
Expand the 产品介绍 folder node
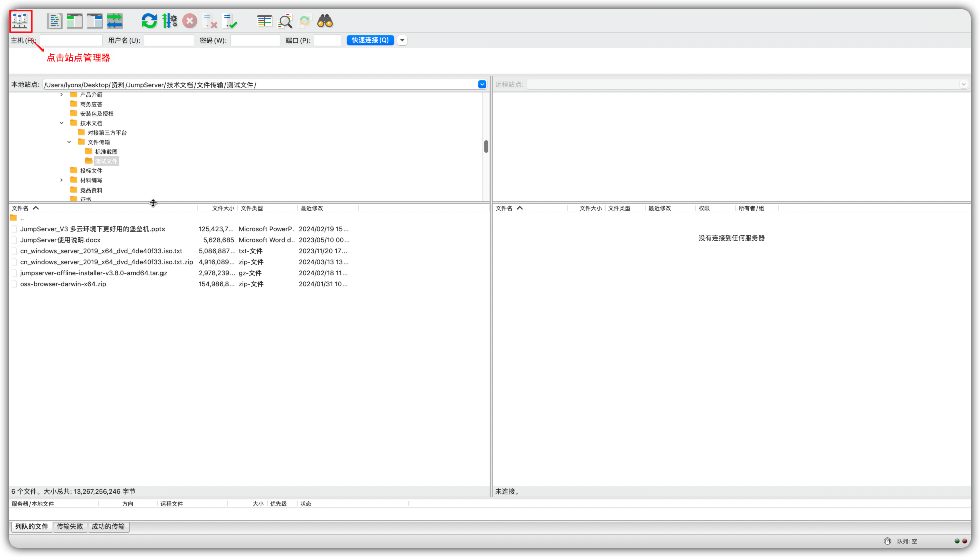pyautogui.click(x=62, y=95)
